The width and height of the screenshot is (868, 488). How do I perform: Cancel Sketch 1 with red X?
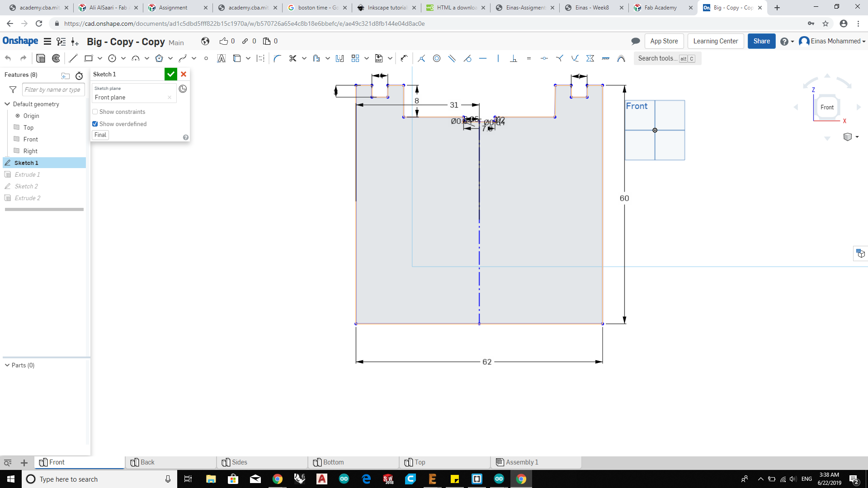coord(184,74)
